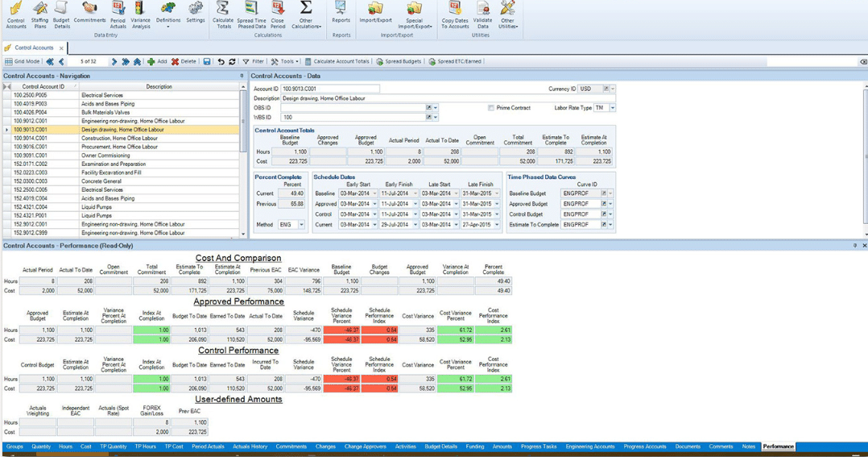868x457 pixels.
Task: Open the Tools dropdown in the toolbar
Action: [x=285, y=61]
